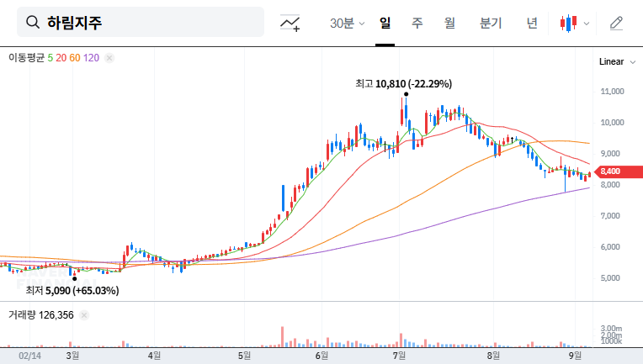Open the add indicator chart icon
643x364 pixels.
tap(290, 23)
